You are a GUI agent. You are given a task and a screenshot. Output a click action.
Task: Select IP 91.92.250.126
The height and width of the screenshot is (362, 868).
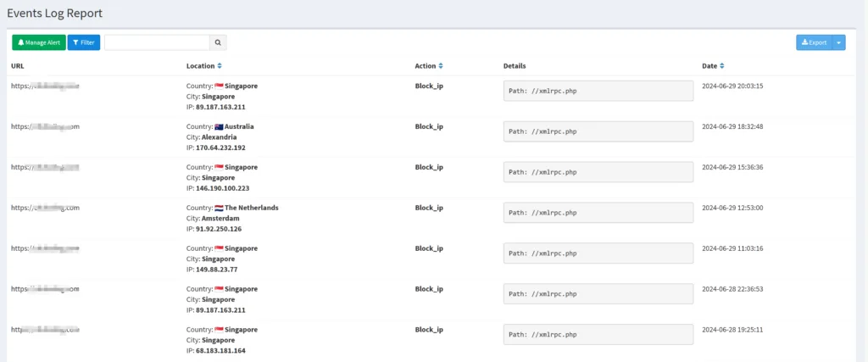[x=219, y=229]
